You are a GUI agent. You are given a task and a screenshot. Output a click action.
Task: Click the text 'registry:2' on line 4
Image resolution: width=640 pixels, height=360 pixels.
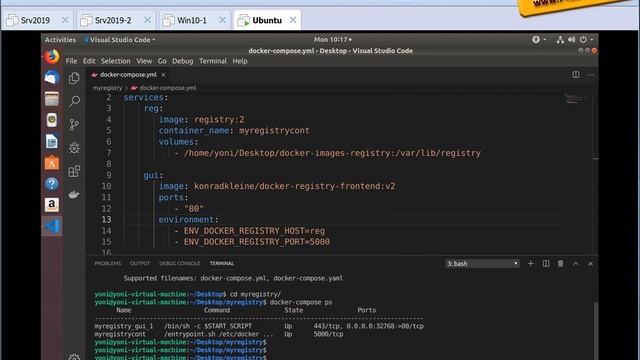coord(219,120)
